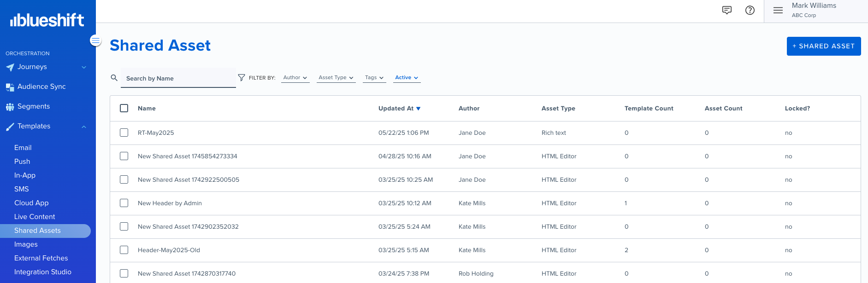Open Images in sidebar
The image size is (868, 283).
click(x=26, y=244)
